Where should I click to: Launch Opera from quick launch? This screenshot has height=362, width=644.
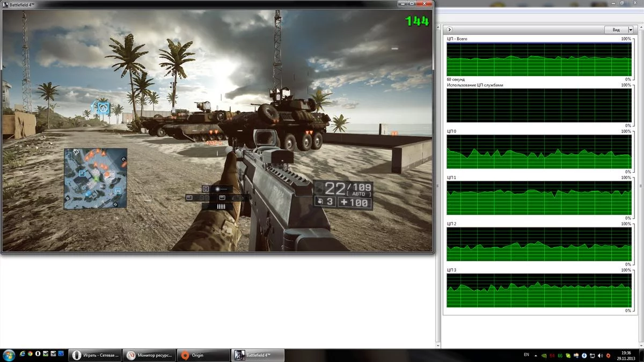click(39, 354)
